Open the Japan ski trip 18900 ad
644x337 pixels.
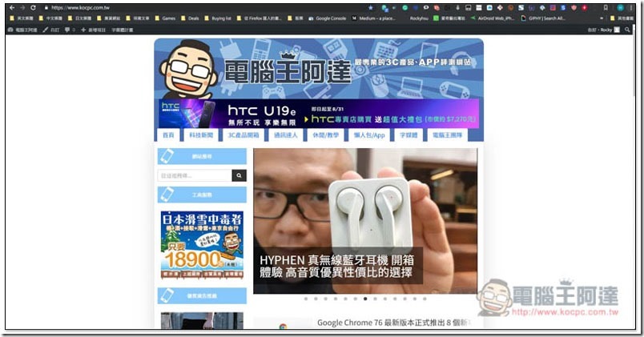[x=202, y=245]
